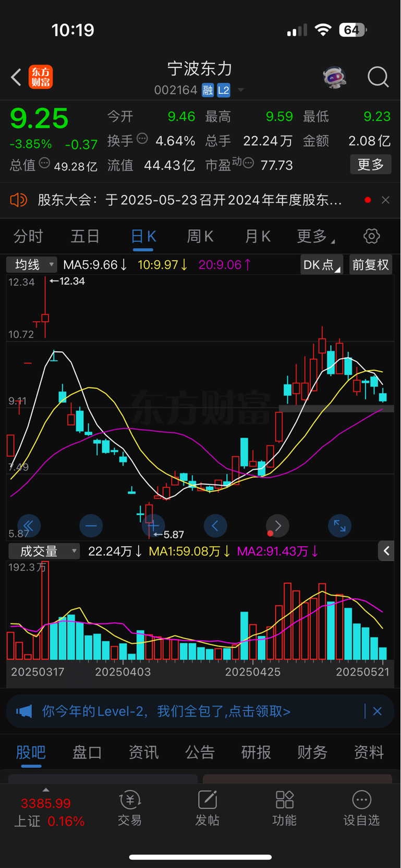401x868 pixels.
Task: Open chart settings gear icon
Action: point(371,236)
